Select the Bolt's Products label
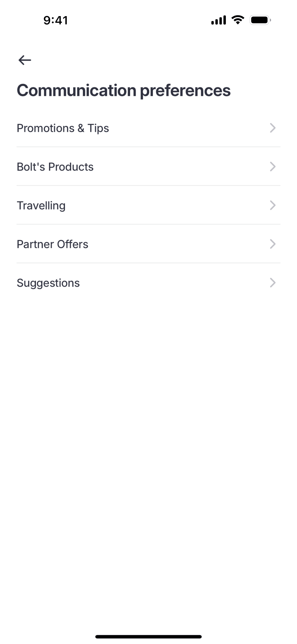Image resolution: width=297 pixels, height=644 pixels. (55, 167)
